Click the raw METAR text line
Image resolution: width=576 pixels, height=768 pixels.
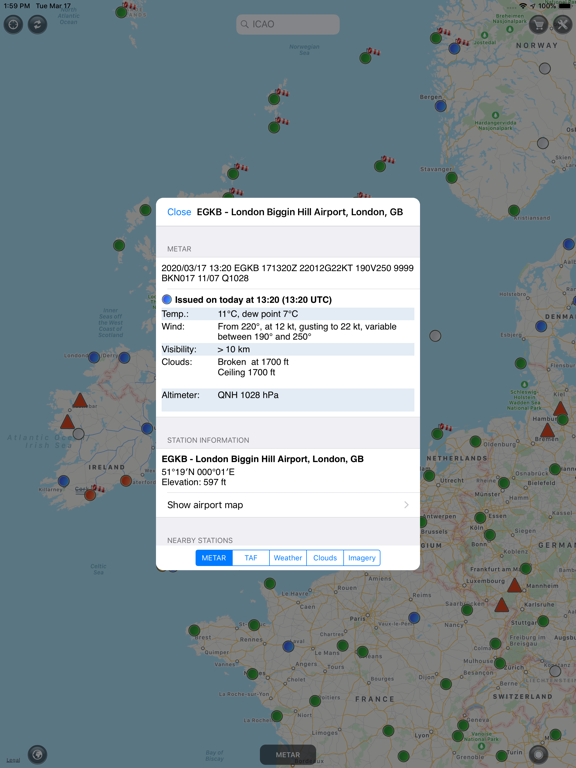pos(288,273)
